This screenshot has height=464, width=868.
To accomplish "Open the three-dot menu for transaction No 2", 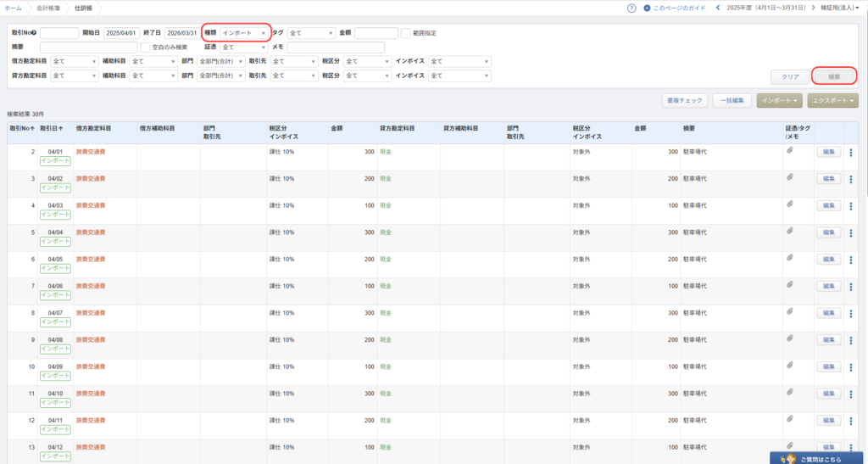I will tap(850, 154).
